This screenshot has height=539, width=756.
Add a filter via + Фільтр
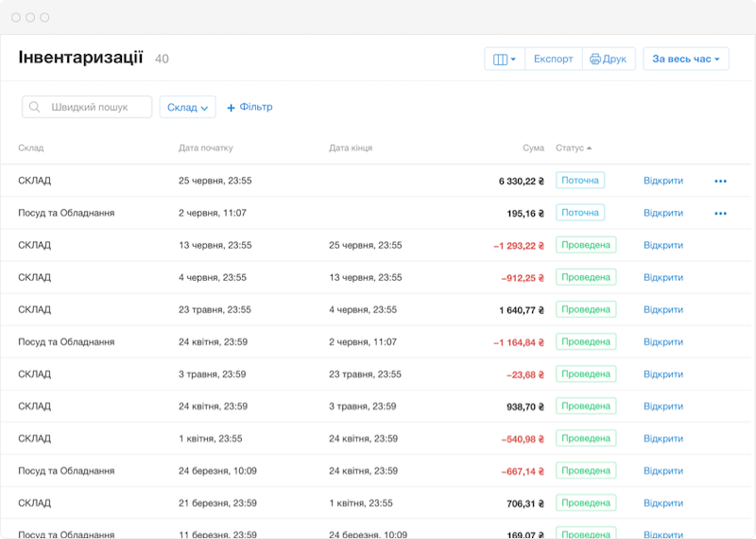click(249, 107)
